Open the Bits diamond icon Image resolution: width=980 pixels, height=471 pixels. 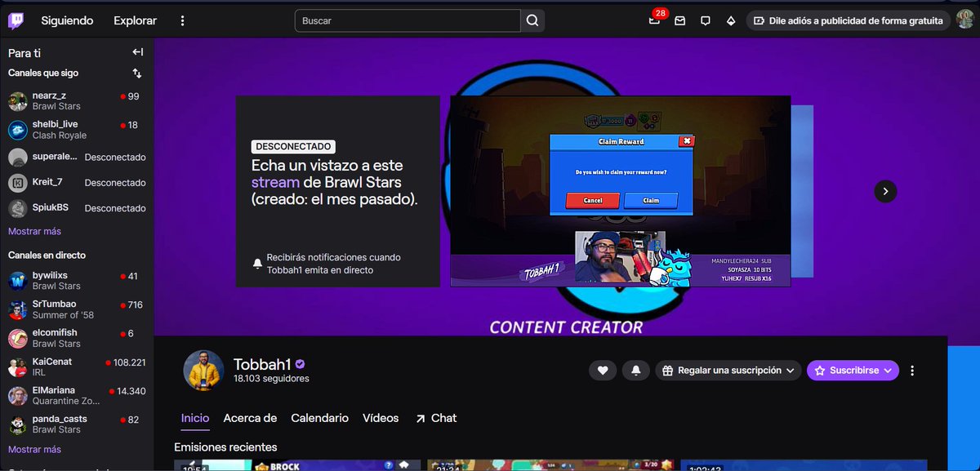click(x=731, y=20)
